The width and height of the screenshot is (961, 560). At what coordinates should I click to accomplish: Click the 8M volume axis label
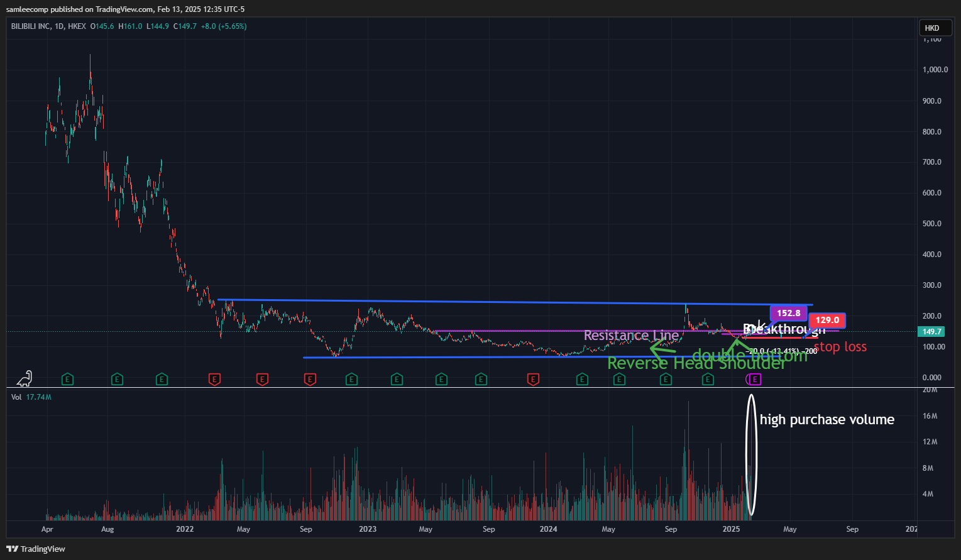928,468
